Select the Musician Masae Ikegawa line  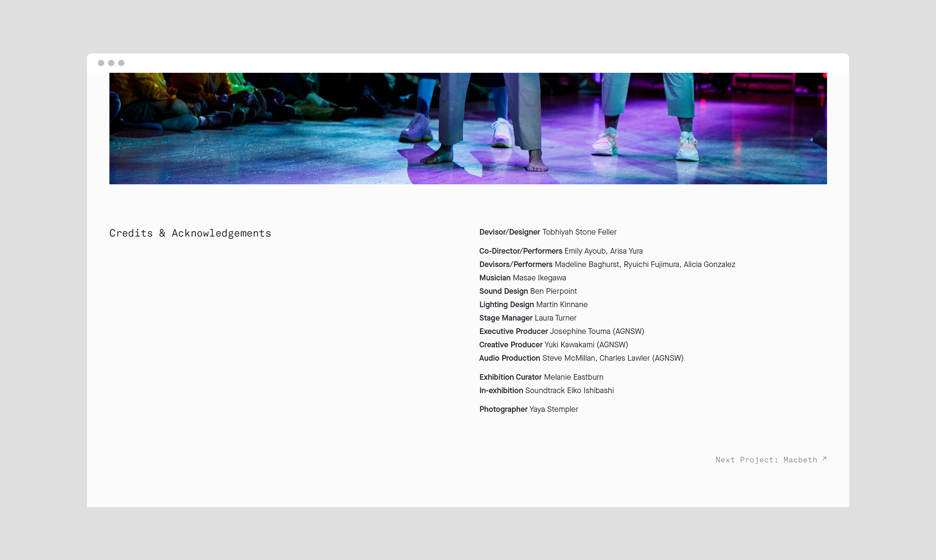coord(523,278)
